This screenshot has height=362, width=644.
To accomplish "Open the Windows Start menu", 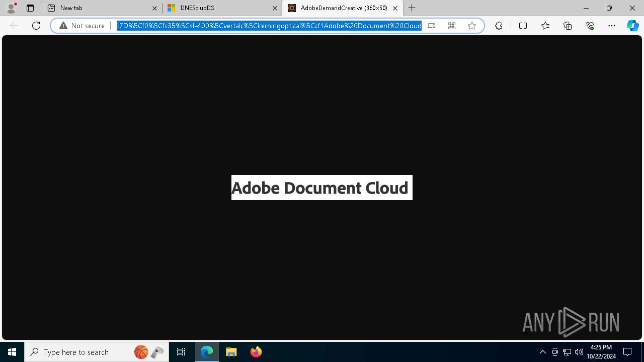I will pyautogui.click(x=12, y=352).
